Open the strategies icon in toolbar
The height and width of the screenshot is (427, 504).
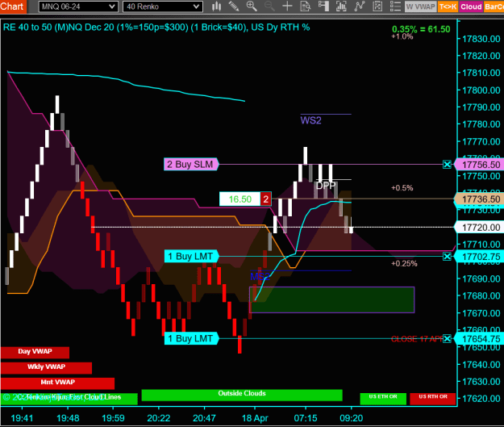click(x=377, y=6)
